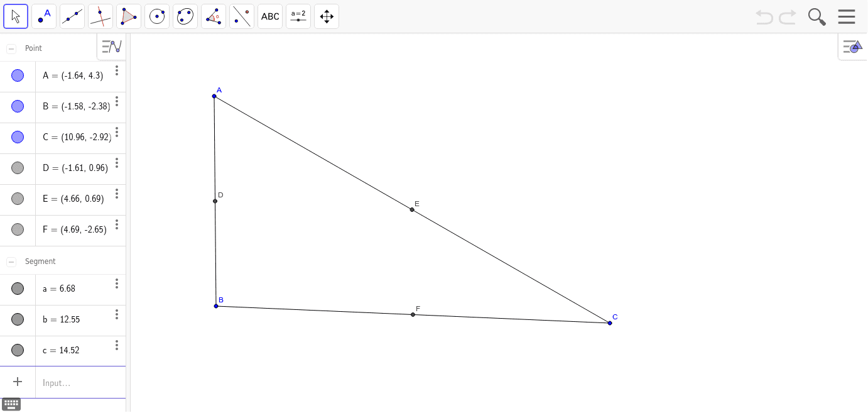Viewport: 868px width, 413px height.
Task: Click midpoint F on the triangle
Action: click(413, 314)
